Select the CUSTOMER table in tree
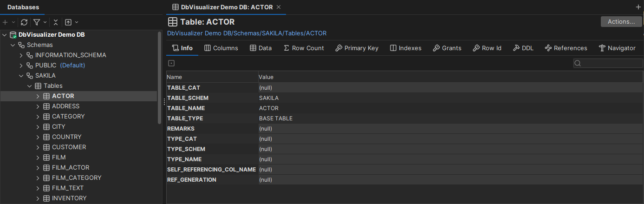644x204 pixels. point(69,147)
